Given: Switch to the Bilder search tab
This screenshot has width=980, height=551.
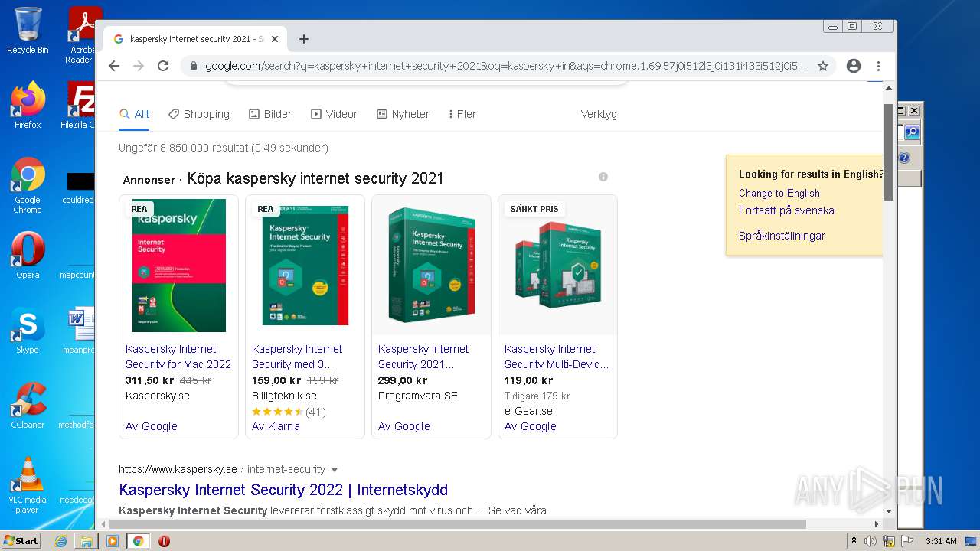Looking at the screenshot, I should point(270,114).
